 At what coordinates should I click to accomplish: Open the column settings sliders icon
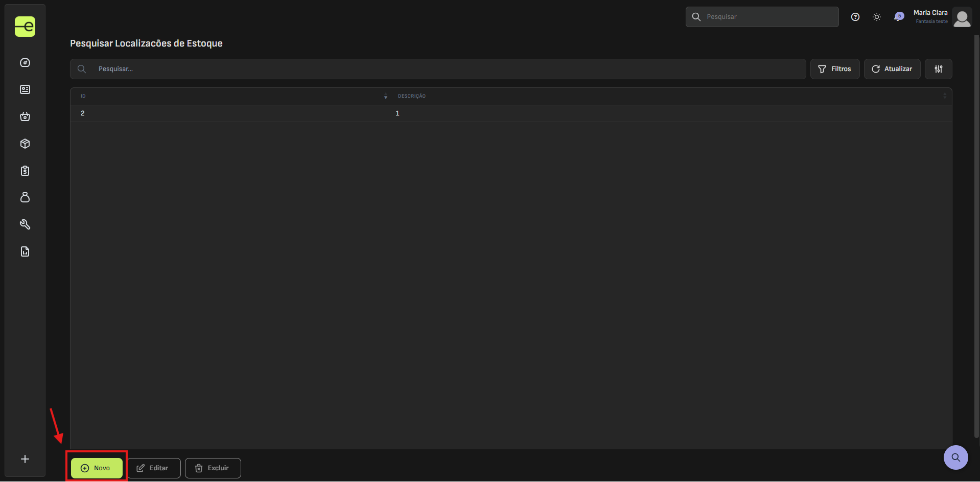[939, 69]
